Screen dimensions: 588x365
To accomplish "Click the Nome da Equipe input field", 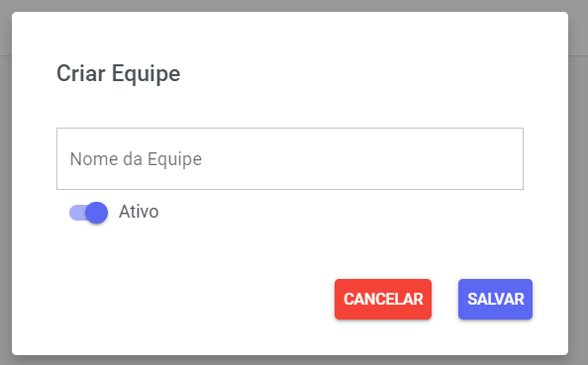I will [290, 158].
